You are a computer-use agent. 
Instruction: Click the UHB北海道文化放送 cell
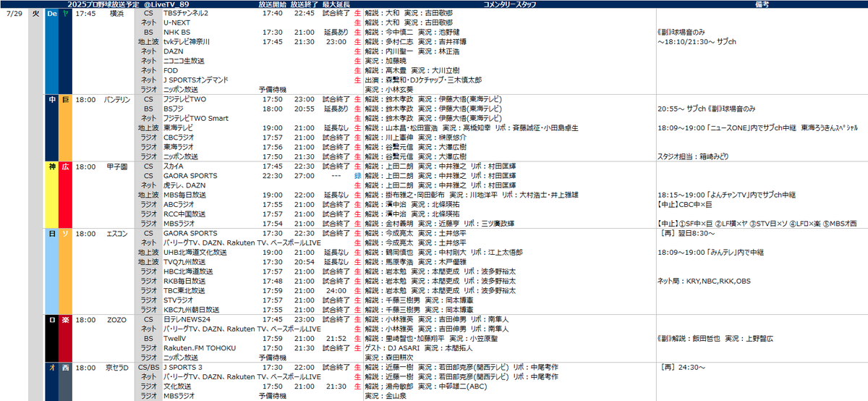coord(195,252)
